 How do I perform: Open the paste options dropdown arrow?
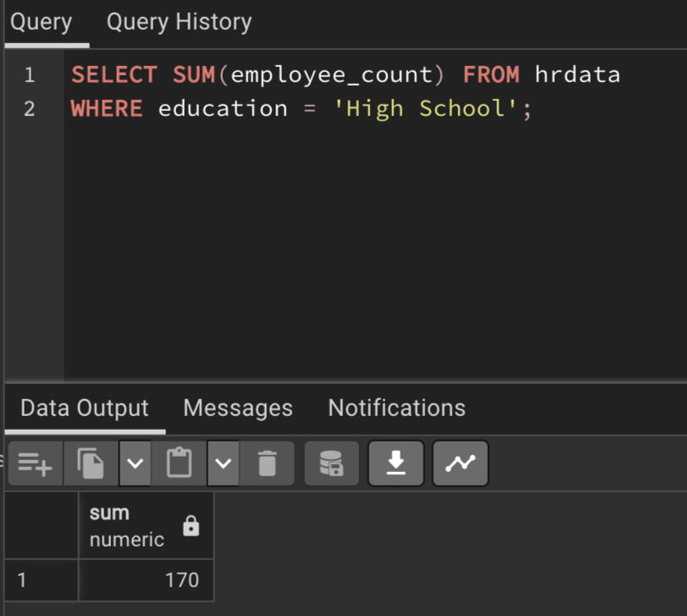coord(223,463)
